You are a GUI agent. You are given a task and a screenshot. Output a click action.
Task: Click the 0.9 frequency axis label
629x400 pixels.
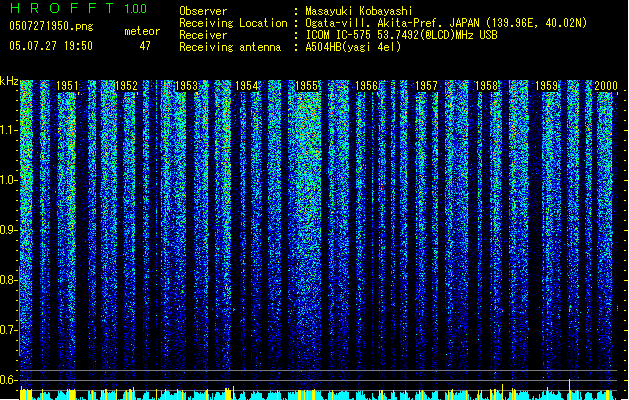click(8, 229)
